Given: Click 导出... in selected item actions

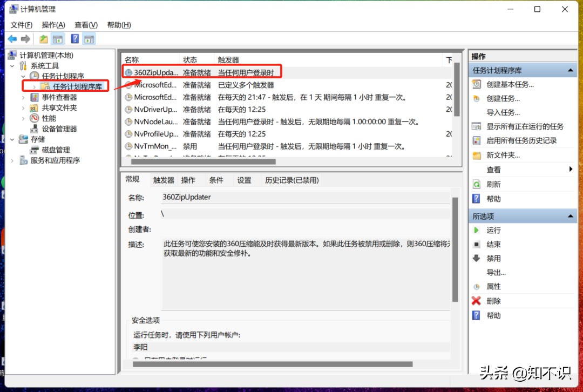Looking at the screenshot, I should (x=496, y=272).
